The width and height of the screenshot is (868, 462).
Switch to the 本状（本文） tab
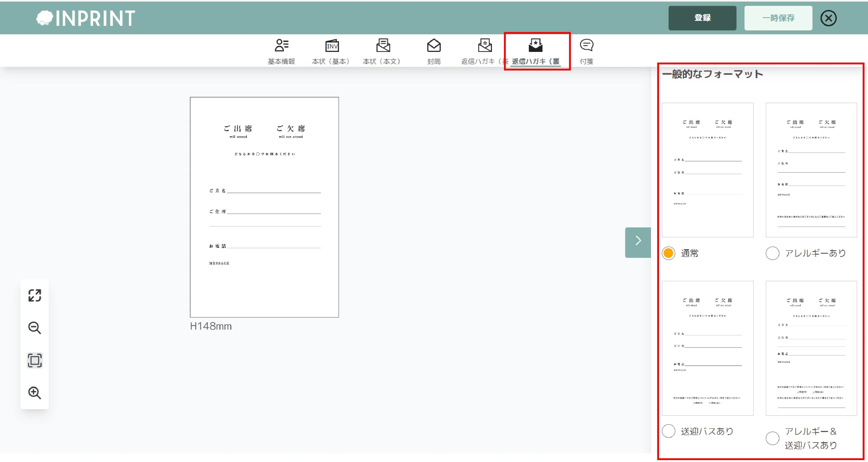coord(383,52)
